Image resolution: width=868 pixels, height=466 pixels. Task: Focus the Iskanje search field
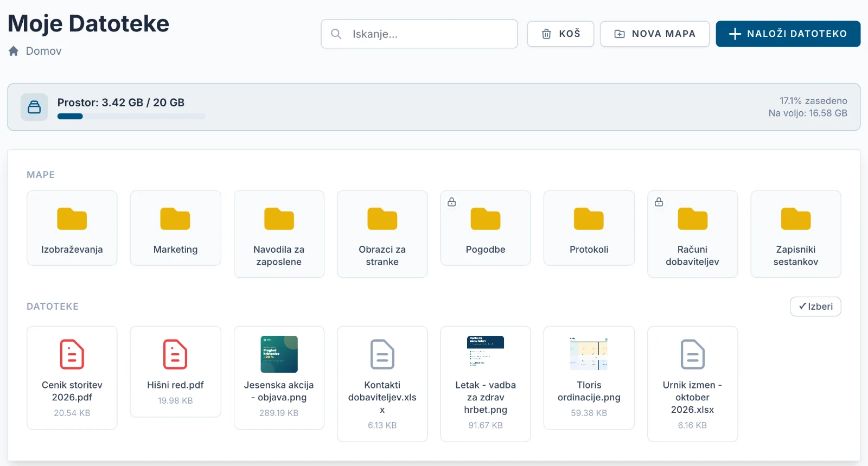coord(419,34)
